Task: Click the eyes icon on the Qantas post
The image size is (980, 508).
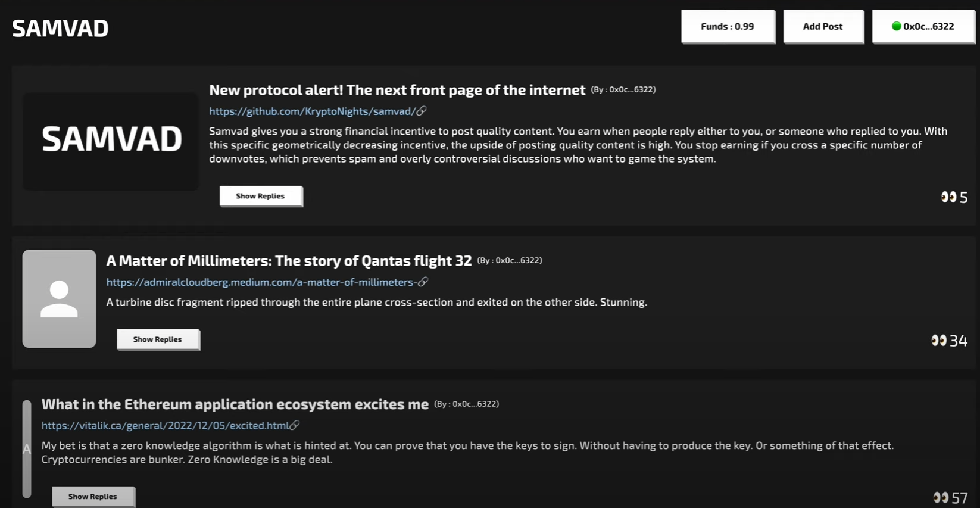Action: pyautogui.click(x=939, y=340)
